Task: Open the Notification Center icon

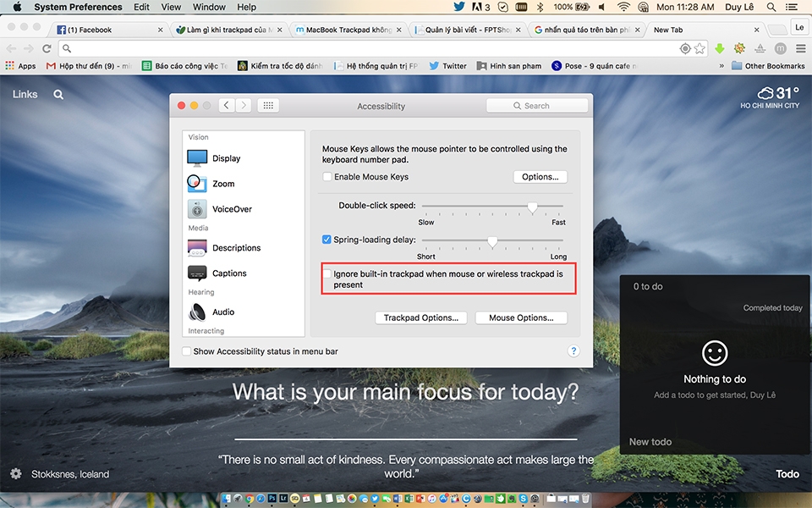Action: pyautogui.click(x=792, y=7)
